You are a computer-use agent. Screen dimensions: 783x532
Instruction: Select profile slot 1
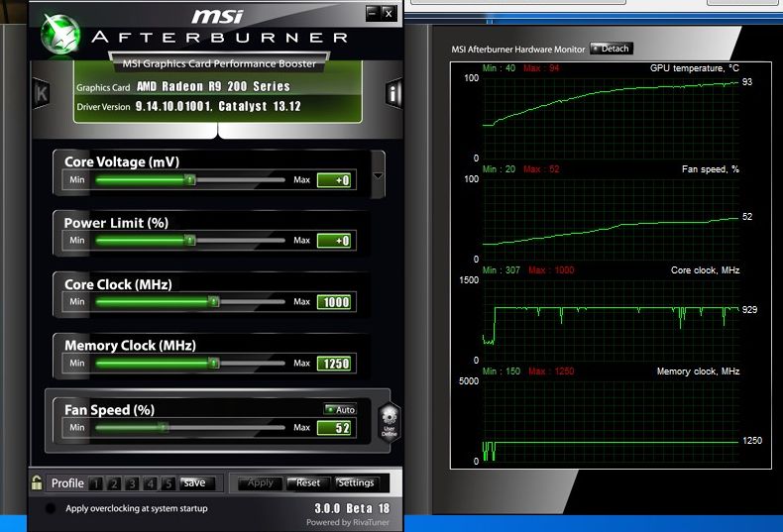[x=96, y=483]
